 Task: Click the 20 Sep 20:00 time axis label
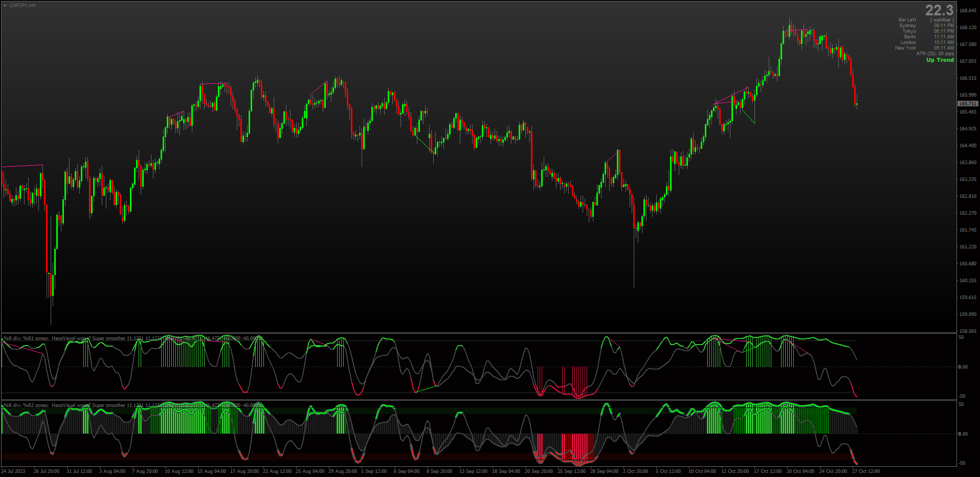click(x=539, y=471)
